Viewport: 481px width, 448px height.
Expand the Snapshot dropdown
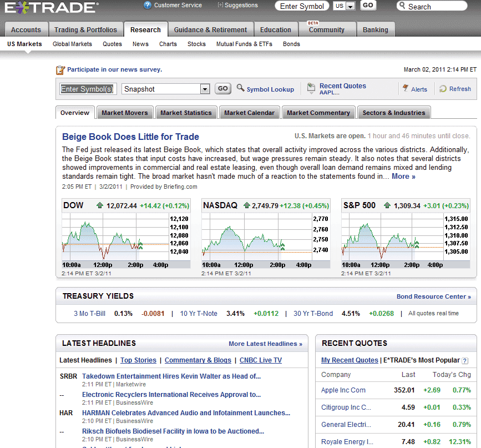205,89
